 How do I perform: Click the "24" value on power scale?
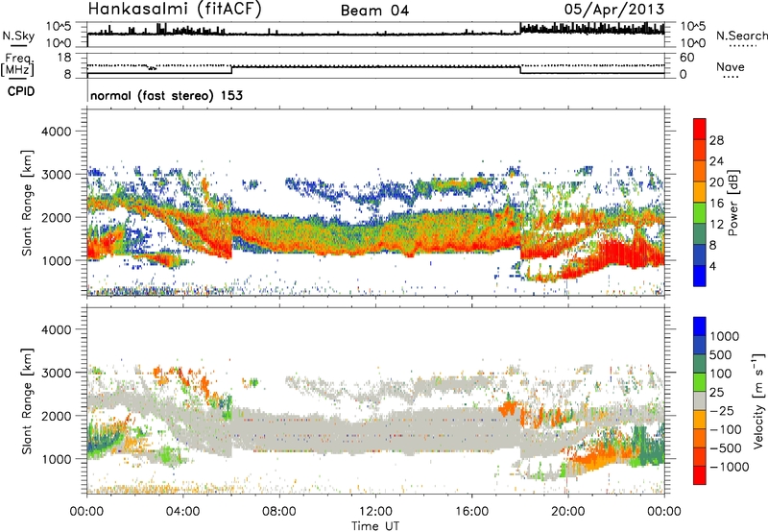click(716, 161)
